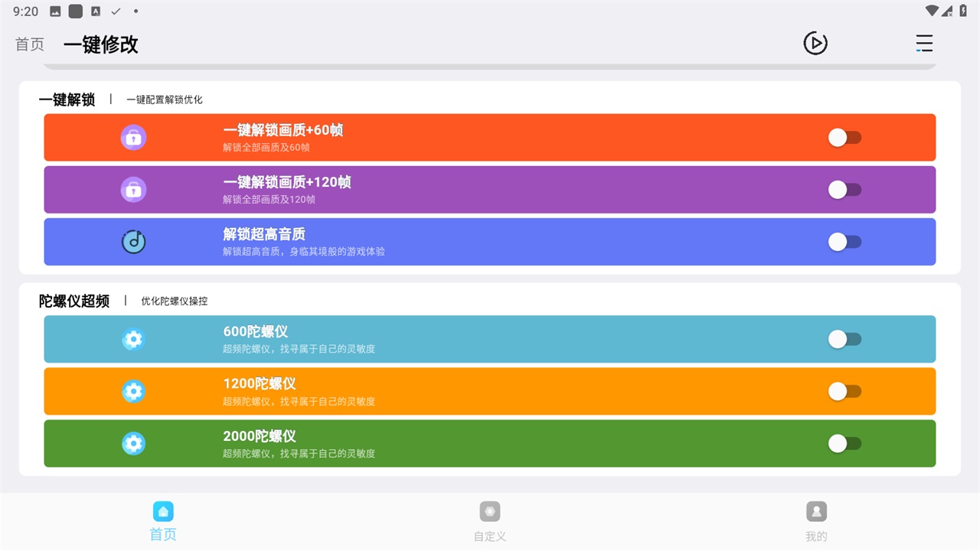Turn on 解锁超高音质 switch
Screen dimensions: 980x551
pyautogui.click(x=844, y=242)
